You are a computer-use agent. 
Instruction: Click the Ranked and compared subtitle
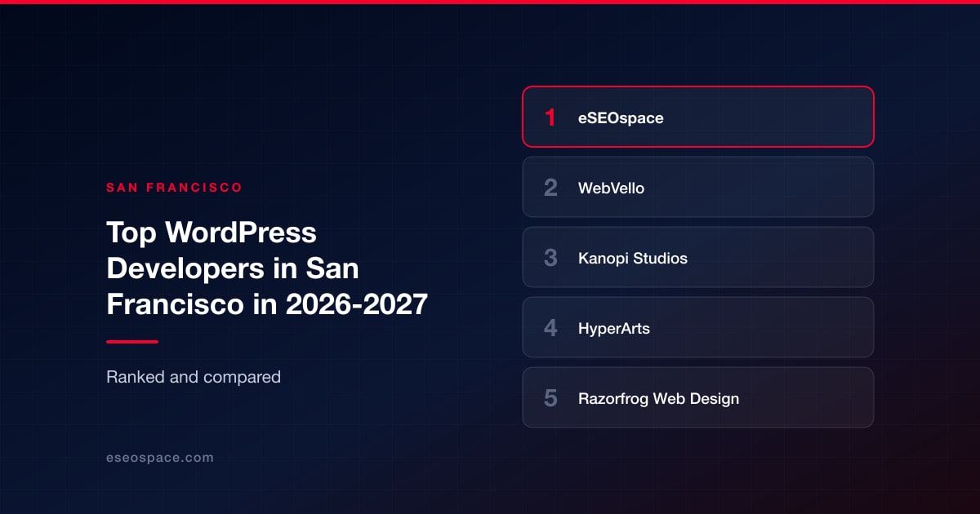194,377
